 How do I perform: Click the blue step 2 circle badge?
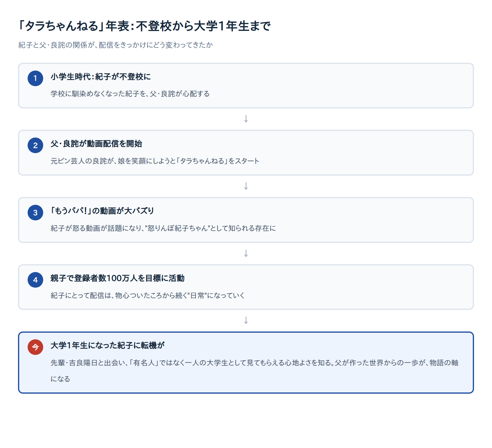(x=35, y=145)
